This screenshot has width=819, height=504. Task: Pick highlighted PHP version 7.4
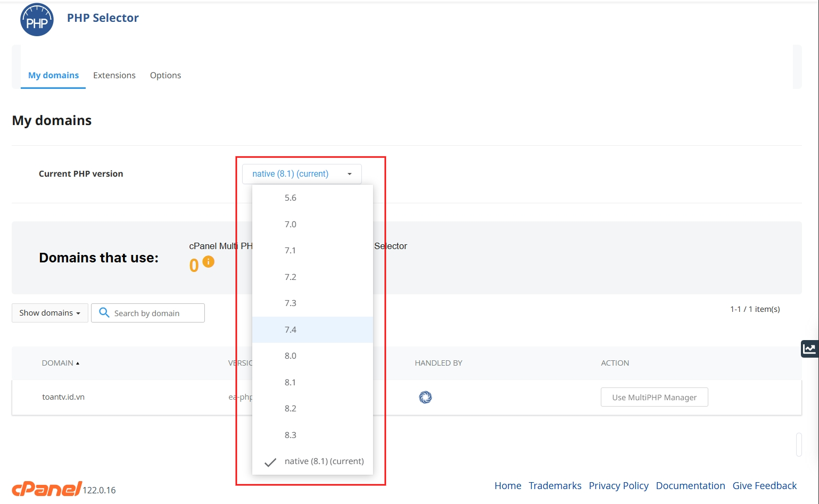click(x=312, y=329)
